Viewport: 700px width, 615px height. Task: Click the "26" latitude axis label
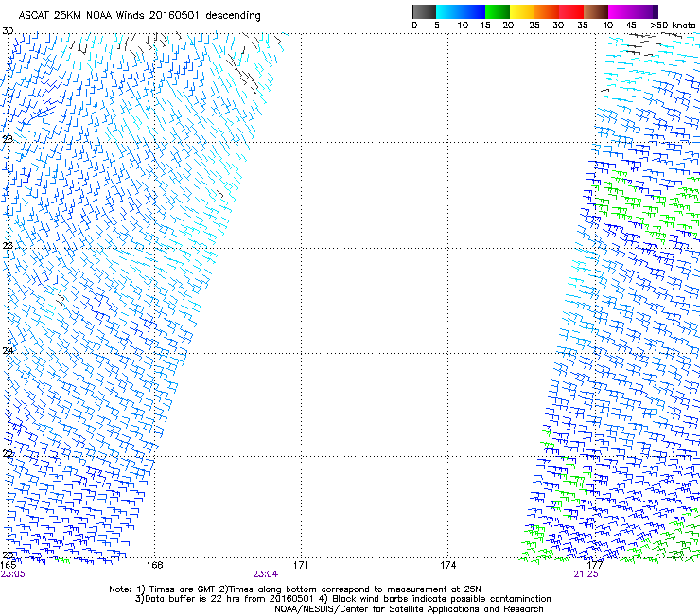[8, 246]
